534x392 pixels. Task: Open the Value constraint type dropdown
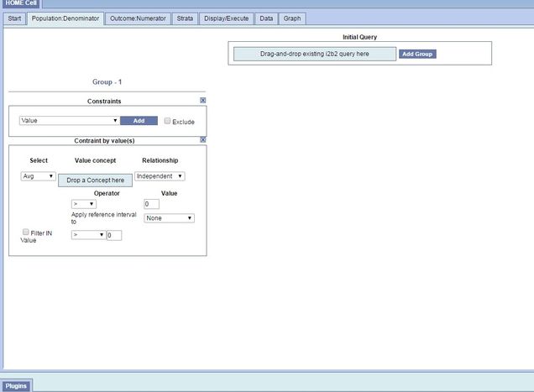[69, 121]
